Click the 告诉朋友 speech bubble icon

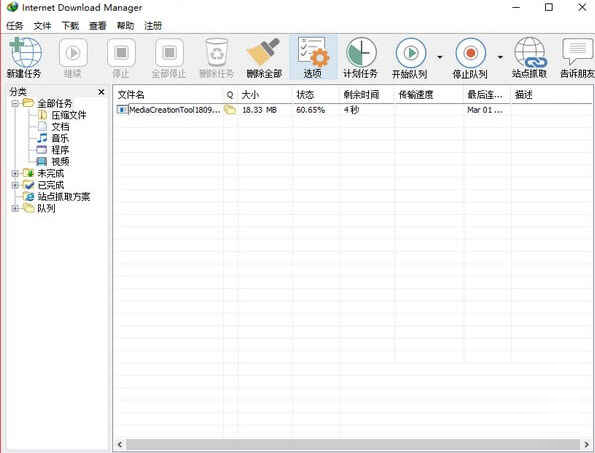click(x=578, y=52)
